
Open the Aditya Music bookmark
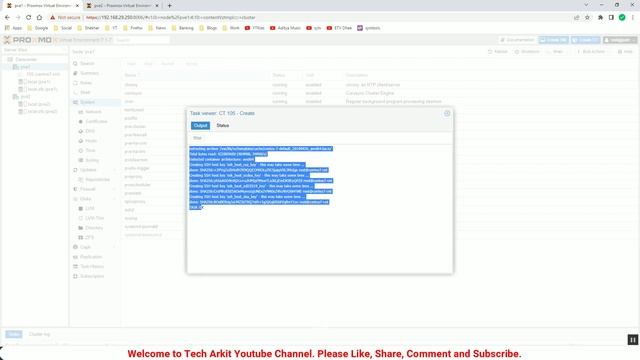[x=285, y=28]
